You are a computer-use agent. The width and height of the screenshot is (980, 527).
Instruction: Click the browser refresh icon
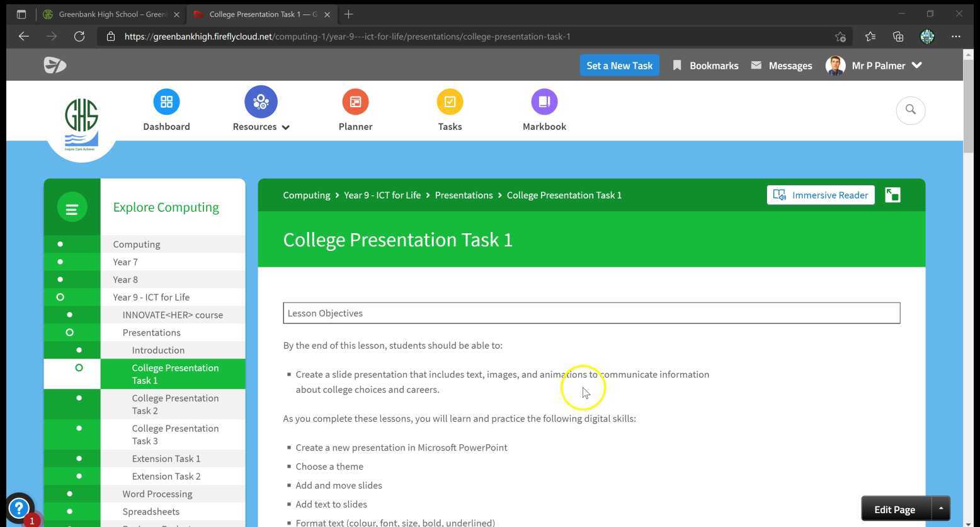click(79, 37)
